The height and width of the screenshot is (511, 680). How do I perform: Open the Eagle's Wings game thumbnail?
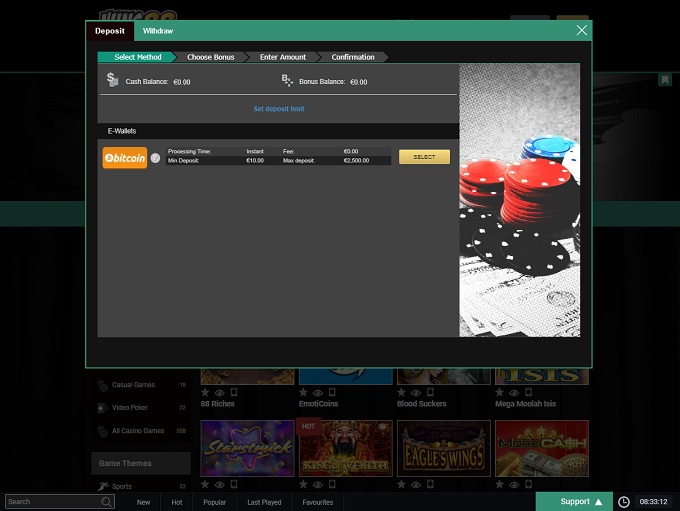point(444,448)
